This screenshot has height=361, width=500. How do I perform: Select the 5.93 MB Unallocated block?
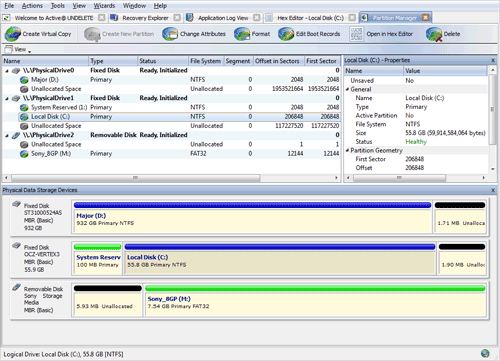pyautogui.click(x=108, y=300)
